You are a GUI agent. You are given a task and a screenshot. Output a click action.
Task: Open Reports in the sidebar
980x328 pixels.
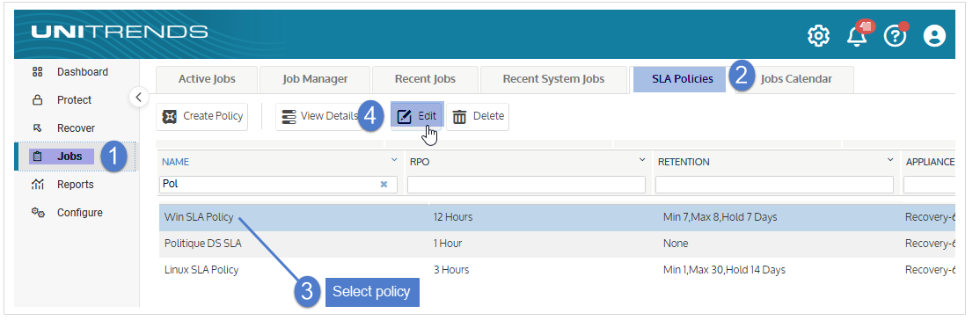pos(75,185)
